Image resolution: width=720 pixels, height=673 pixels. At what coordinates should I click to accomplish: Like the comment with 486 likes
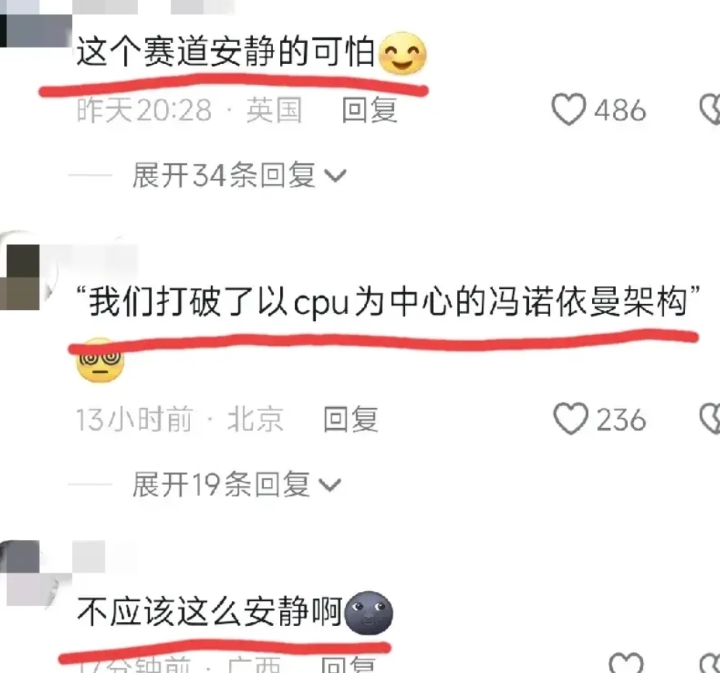(568, 109)
